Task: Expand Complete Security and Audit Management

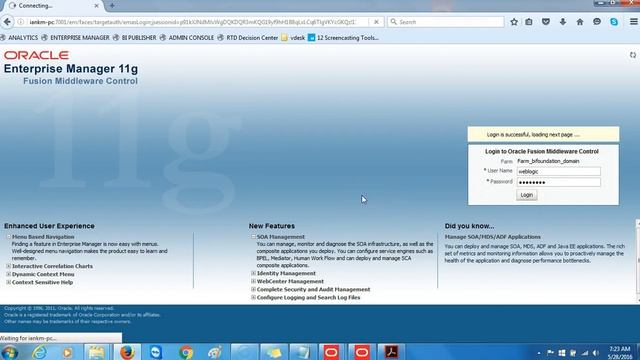Action: tap(253, 289)
